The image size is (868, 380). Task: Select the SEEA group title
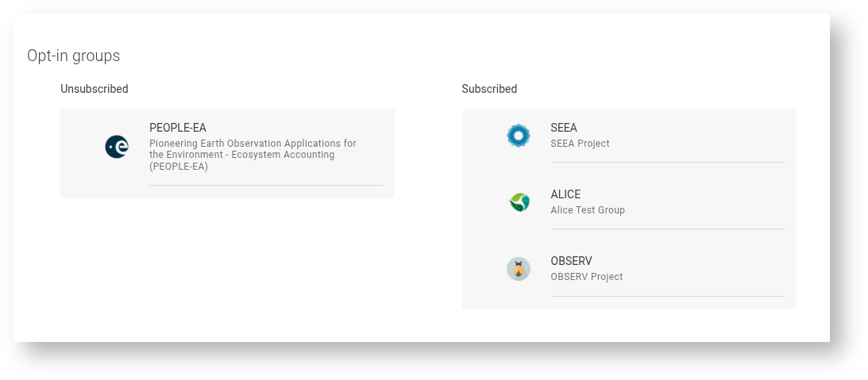click(x=564, y=128)
